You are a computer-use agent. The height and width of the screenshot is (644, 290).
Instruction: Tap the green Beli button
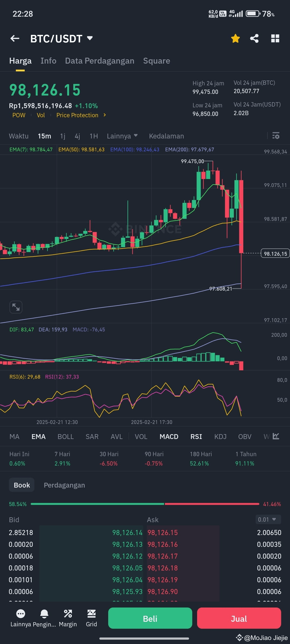150,618
